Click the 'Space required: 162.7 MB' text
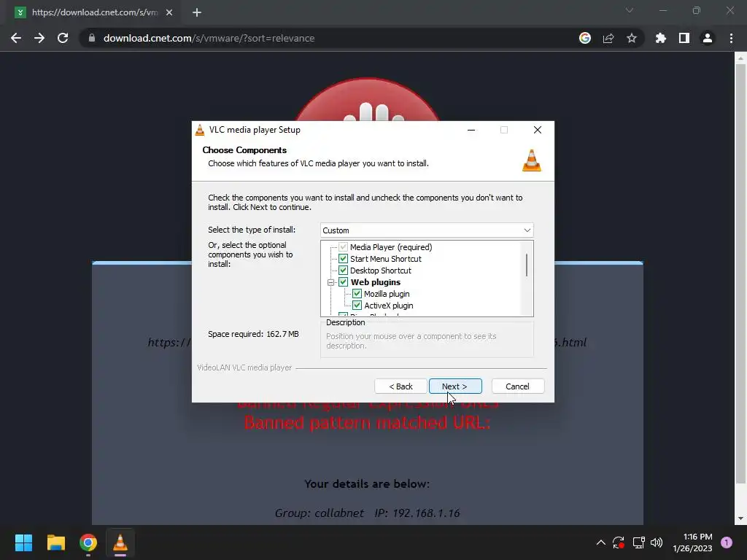 253,334
